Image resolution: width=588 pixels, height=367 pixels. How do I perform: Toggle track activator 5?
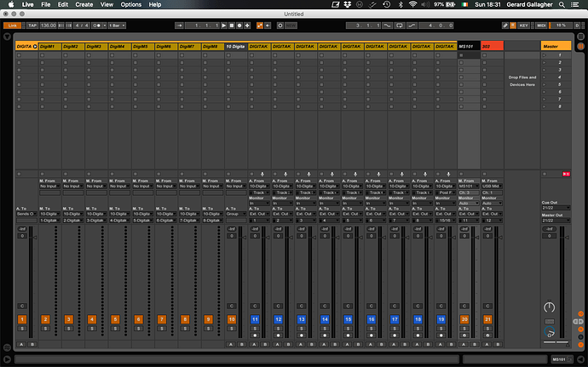(115, 319)
